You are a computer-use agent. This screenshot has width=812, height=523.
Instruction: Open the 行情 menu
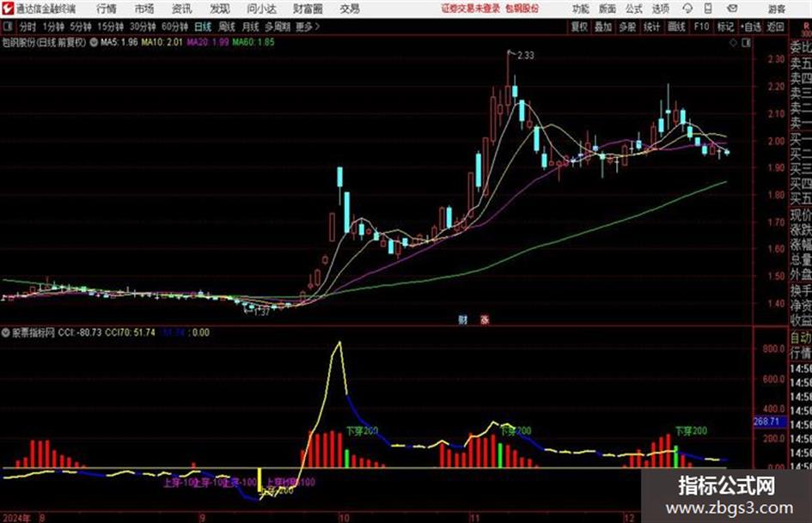click(x=107, y=9)
